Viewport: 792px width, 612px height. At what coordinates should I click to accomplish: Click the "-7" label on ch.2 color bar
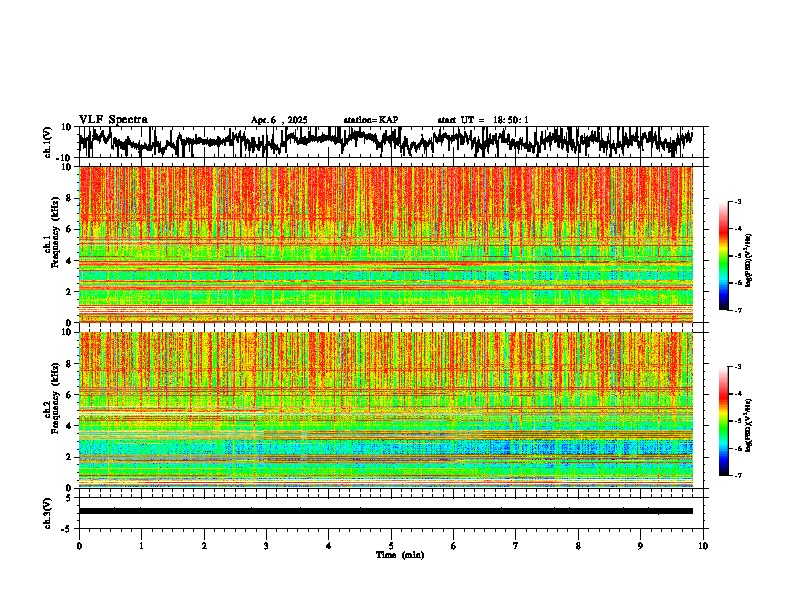738,475
